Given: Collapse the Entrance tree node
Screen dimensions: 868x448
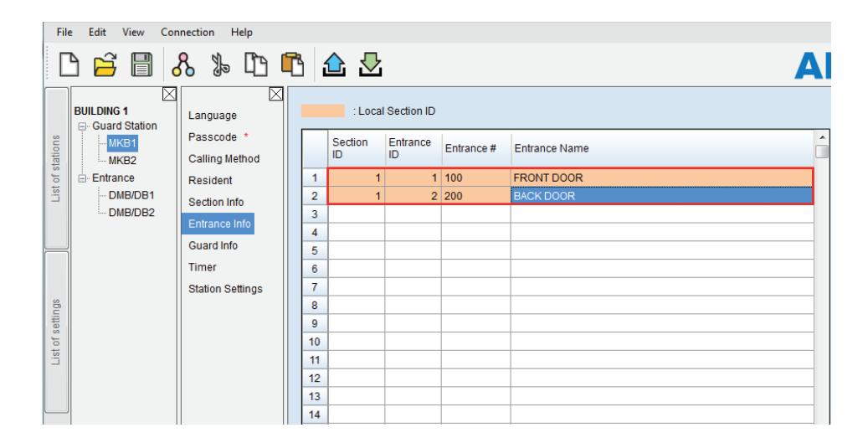Looking at the screenshot, I should (83, 178).
